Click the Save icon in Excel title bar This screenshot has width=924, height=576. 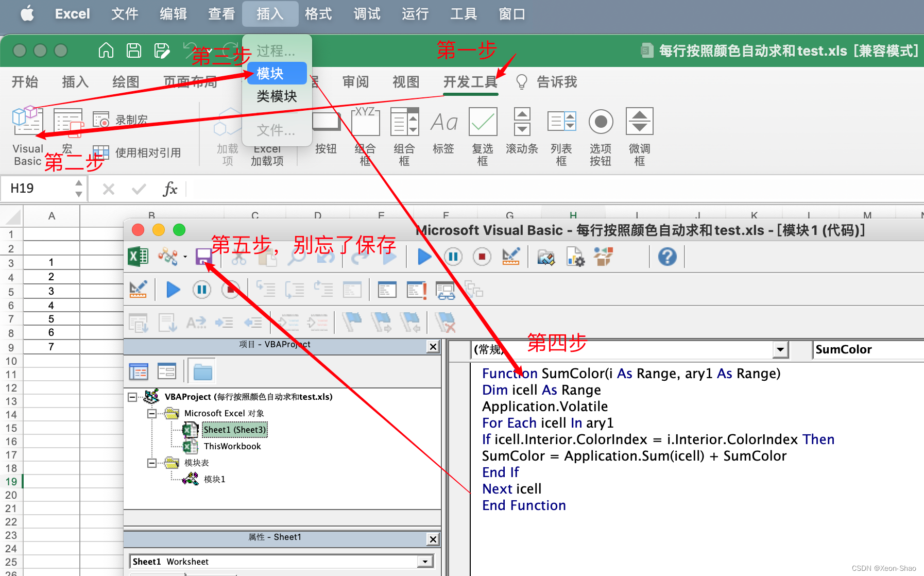[134, 50]
